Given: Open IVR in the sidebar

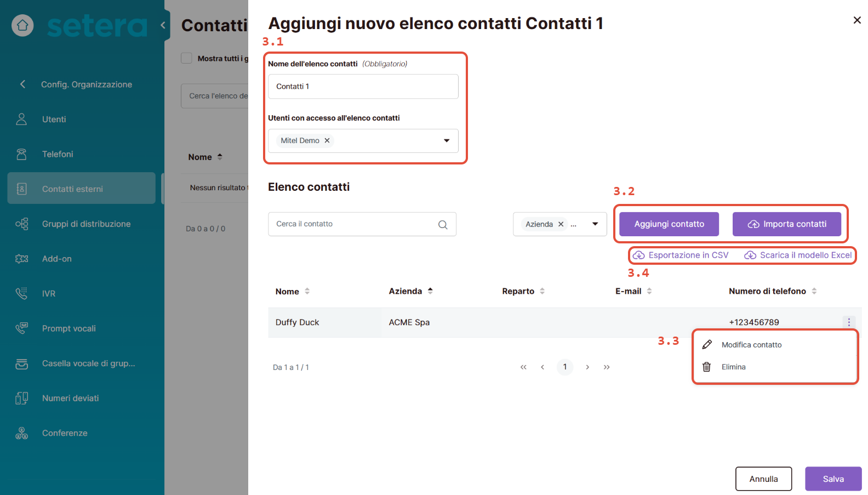Looking at the screenshot, I should coord(49,294).
